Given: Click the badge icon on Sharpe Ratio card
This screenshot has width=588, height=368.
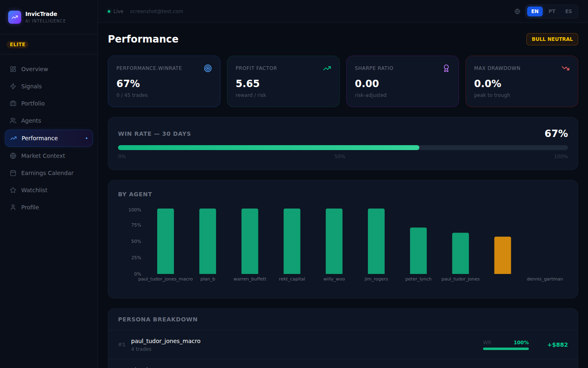Looking at the screenshot, I should (x=446, y=68).
